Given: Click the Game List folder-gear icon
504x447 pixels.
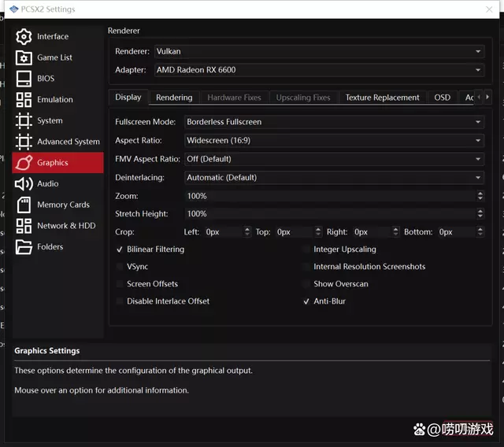Looking at the screenshot, I should click(24, 57).
